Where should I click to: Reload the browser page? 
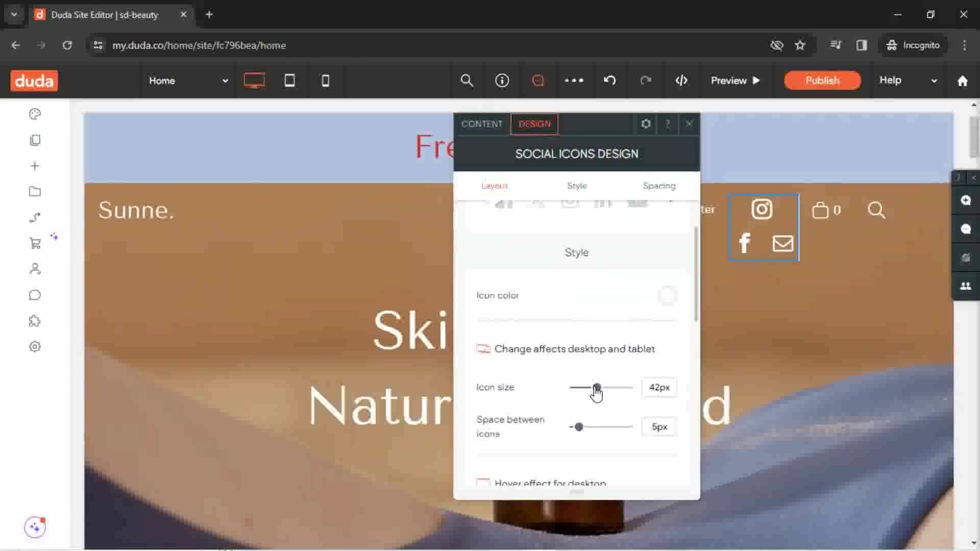point(67,45)
